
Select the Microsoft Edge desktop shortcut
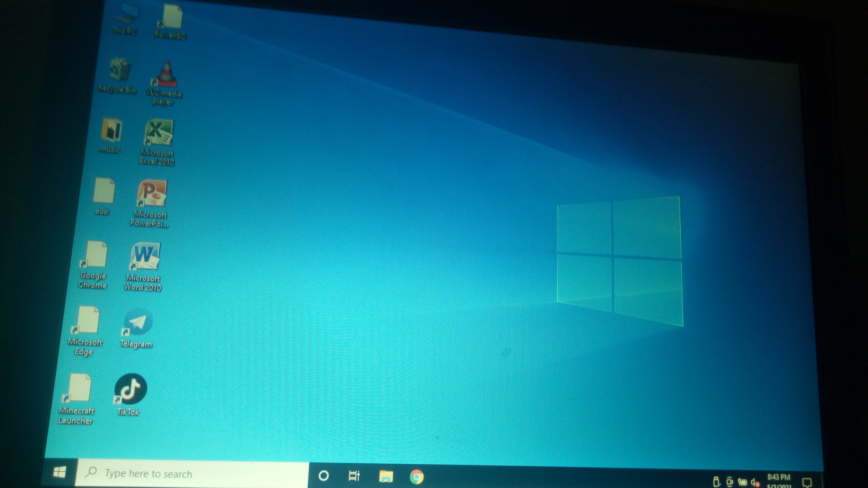85,331
